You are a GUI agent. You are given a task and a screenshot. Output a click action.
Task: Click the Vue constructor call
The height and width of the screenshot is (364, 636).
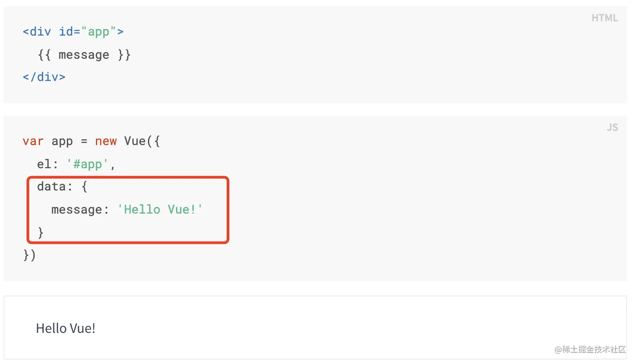coord(135,141)
